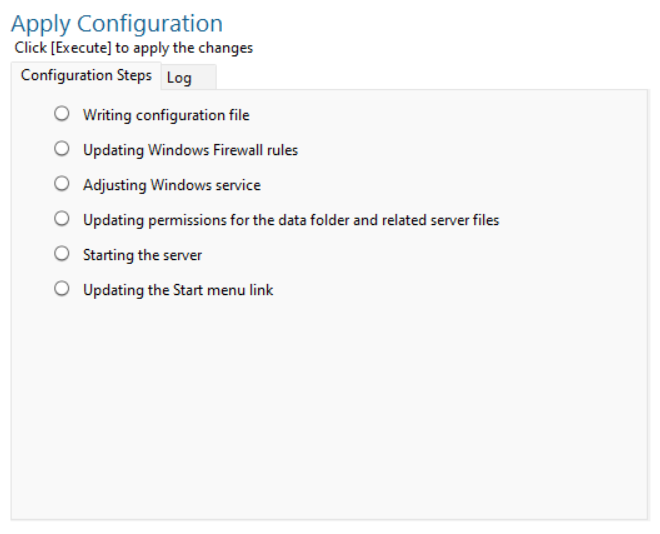Click the data folder permissions step text

click(x=290, y=220)
